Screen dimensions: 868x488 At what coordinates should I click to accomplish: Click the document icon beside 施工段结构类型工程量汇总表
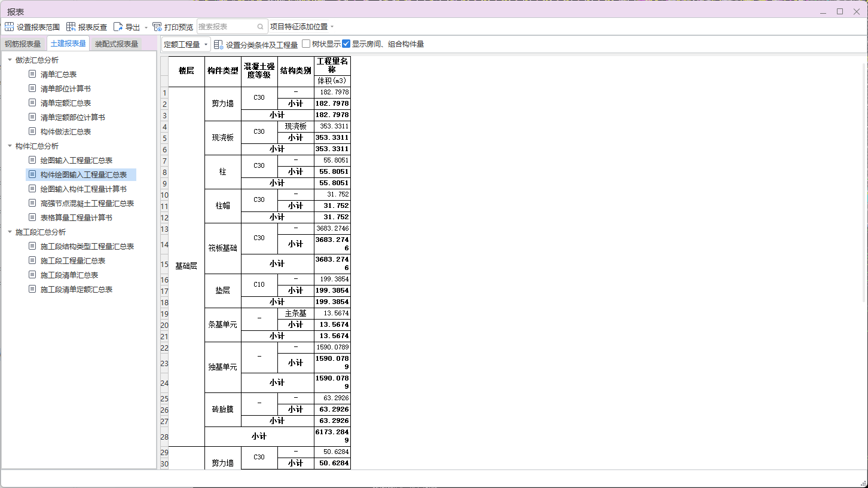(32, 246)
